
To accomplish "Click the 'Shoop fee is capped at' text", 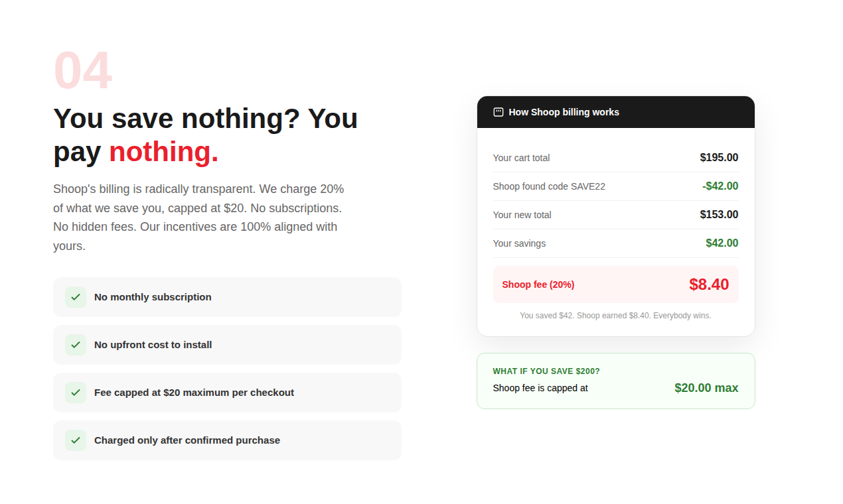I will click(540, 388).
